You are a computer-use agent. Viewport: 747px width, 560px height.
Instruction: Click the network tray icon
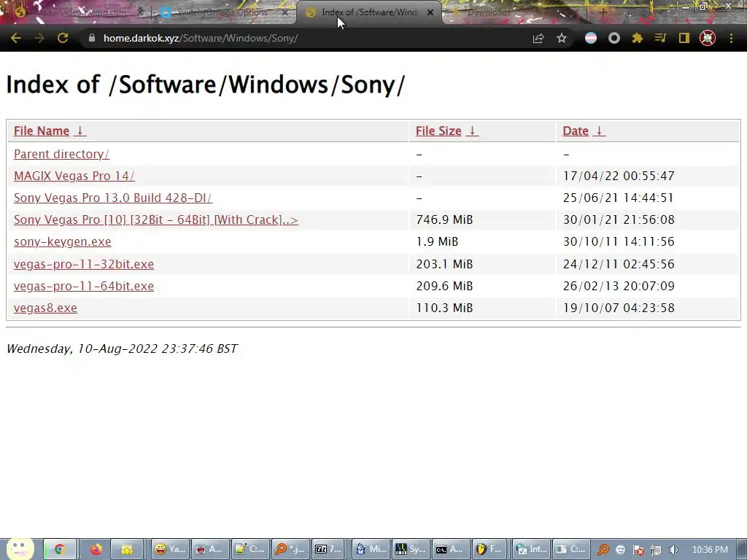pos(656,550)
